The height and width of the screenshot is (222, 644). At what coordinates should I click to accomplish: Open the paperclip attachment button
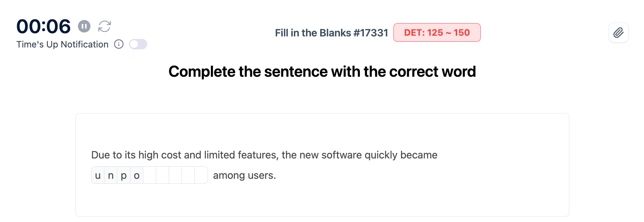(x=618, y=33)
